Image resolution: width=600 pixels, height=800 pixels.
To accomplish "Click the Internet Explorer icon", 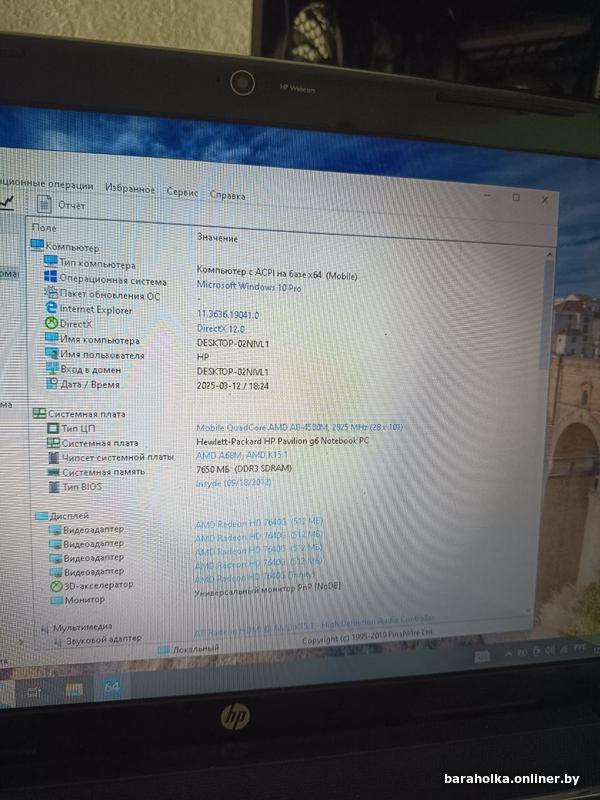I will [x=52, y=307].
